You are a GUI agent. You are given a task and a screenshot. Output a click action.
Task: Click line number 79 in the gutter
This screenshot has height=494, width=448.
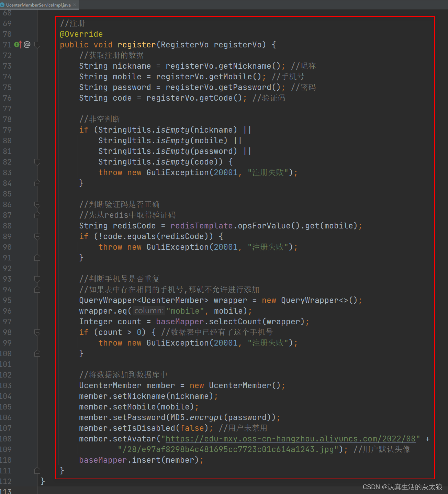point(7,130)
